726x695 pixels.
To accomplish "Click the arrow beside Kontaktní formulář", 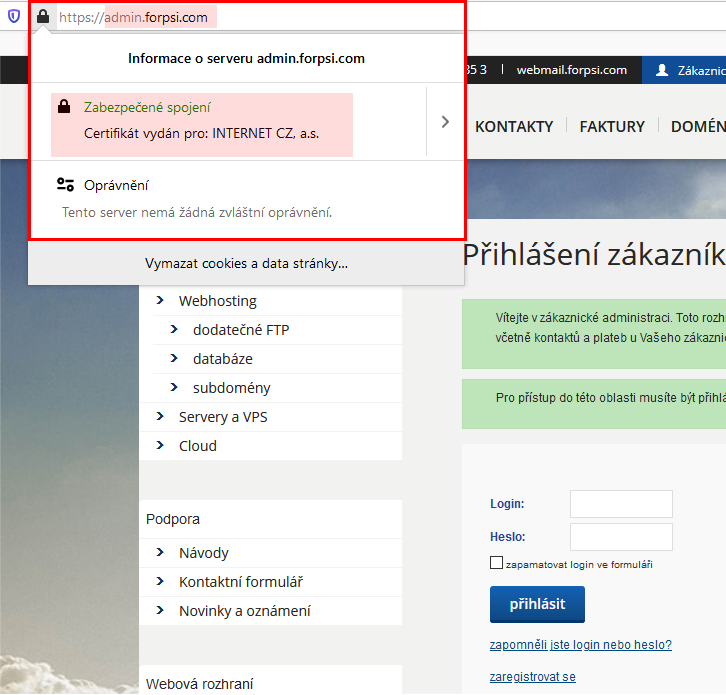I will 160,581.
